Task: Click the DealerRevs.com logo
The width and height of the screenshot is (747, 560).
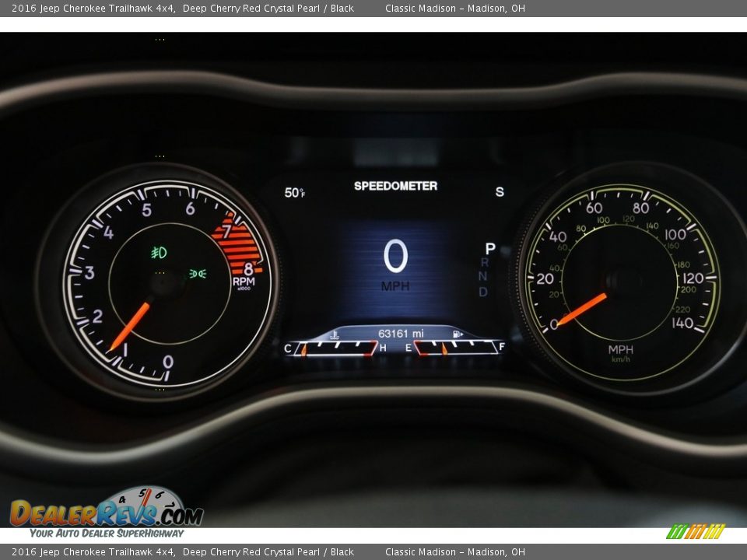Action: [x=107, y=513]
